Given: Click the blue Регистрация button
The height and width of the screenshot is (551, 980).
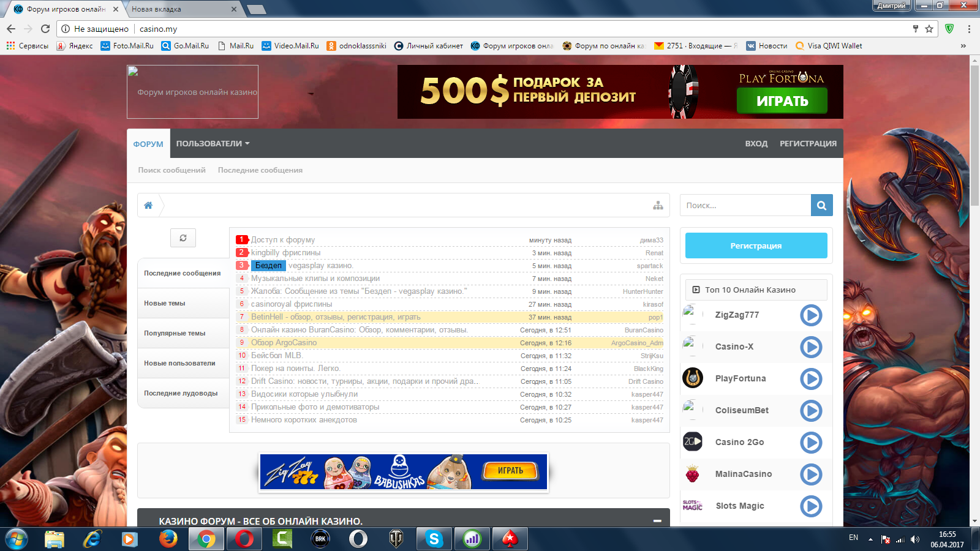Looking at the screenshot, I should click(756, 246).
